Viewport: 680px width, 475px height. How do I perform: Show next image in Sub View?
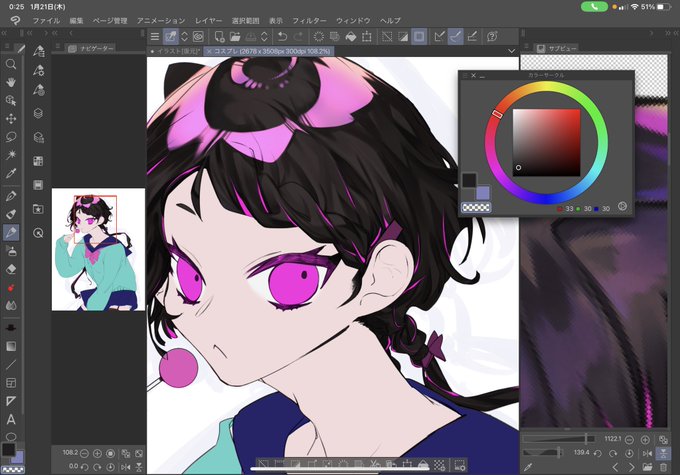tap(631, 467)
